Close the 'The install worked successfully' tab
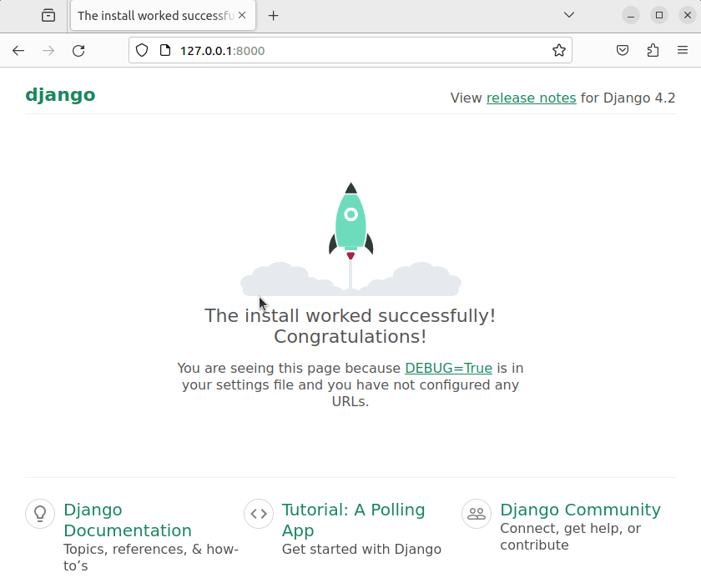Viewport: 701px width, 588px height. pos(242,15)
